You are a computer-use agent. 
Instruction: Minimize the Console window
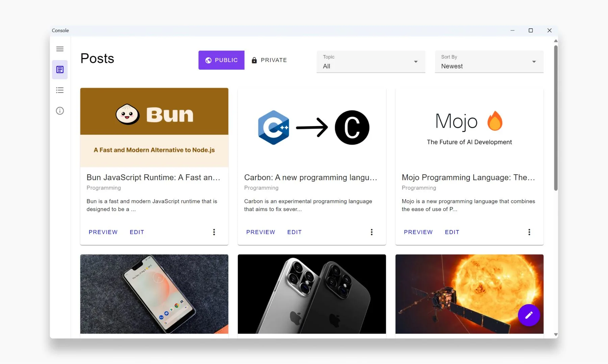pos(512,30)
